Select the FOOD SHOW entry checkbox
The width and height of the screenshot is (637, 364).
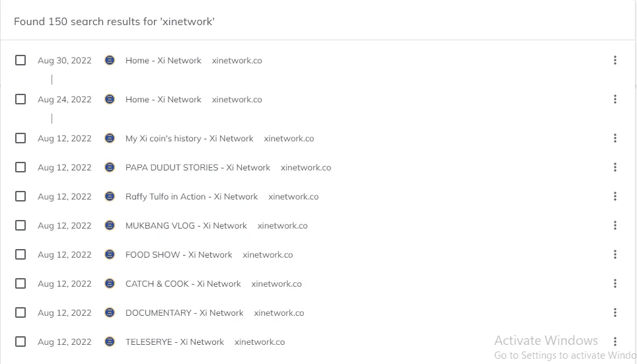tap(20, 254)
